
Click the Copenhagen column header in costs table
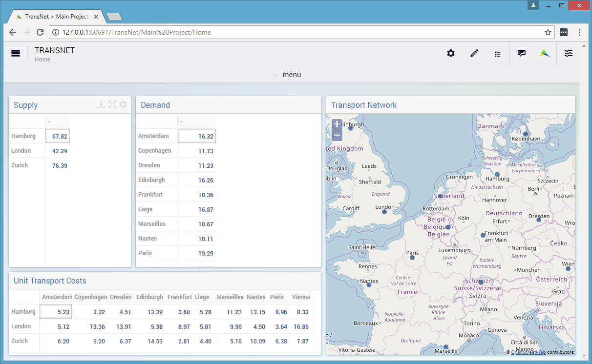point(91,297)
